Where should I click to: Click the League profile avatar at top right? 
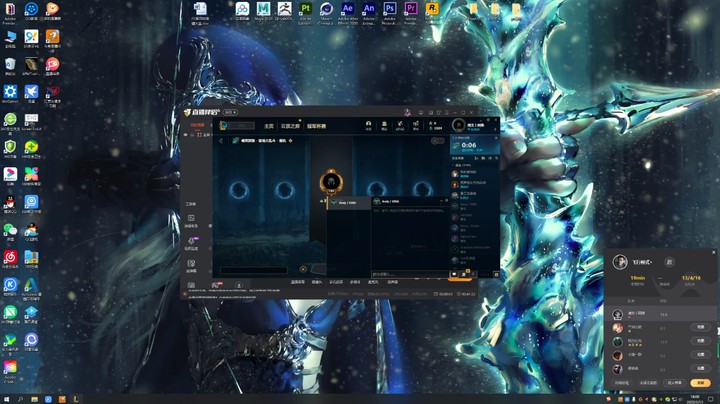coord(458,125)
